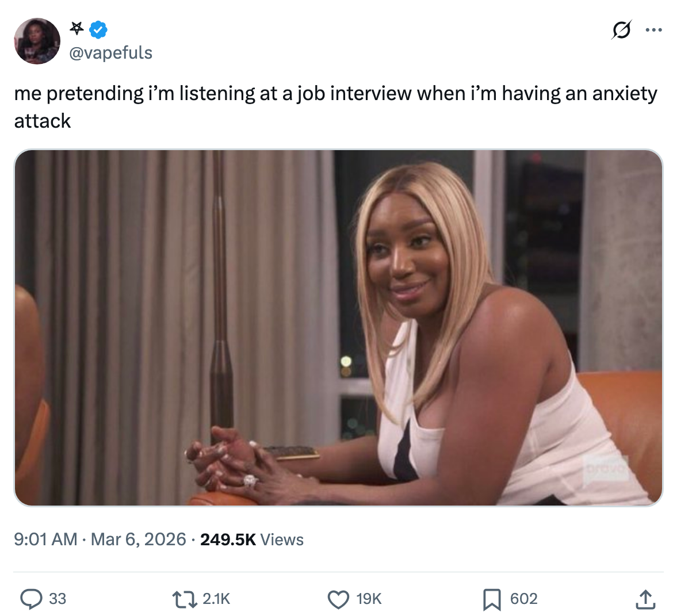Click the Grok slashed-circle icon

621,30
